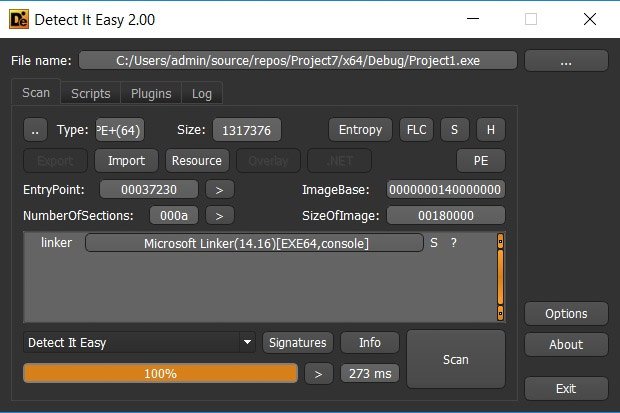Click the S strings button
The image size is (620, 413).
pos(454,130)
